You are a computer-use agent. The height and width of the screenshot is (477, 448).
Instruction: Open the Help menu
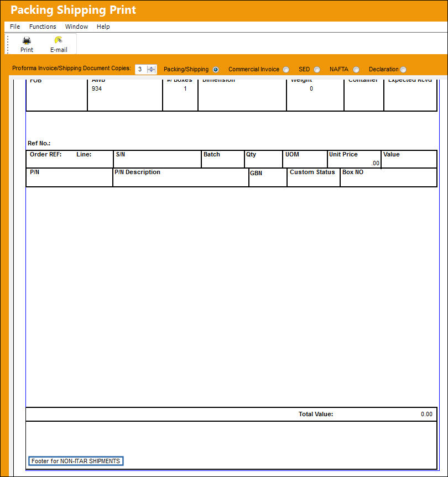pyautogui.click(x=103, y=27)
